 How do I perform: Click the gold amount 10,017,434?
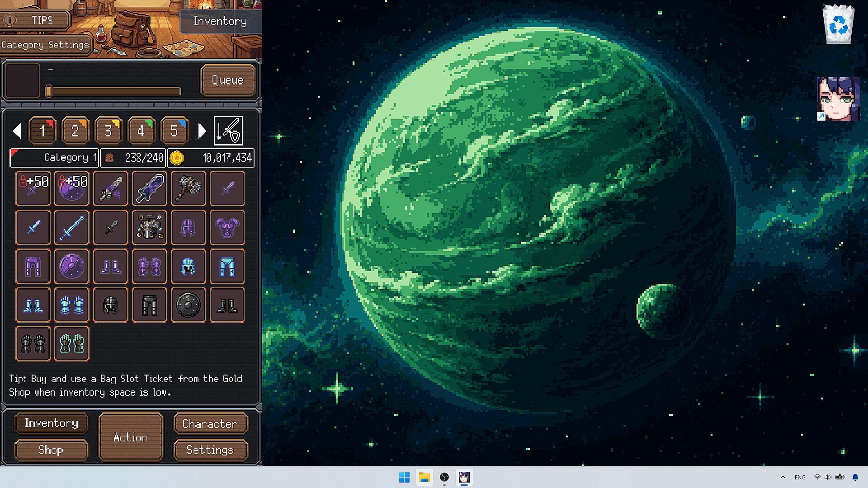[211, 158]
